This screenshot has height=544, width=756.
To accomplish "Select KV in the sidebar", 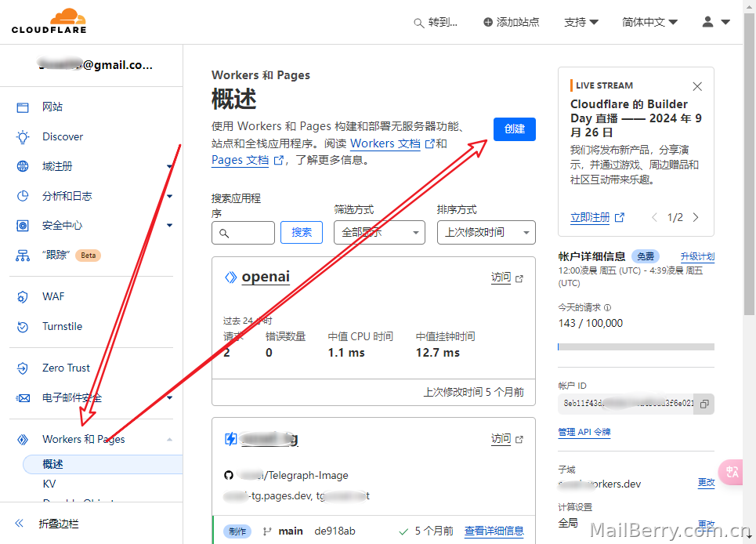I will click(49, 484).
